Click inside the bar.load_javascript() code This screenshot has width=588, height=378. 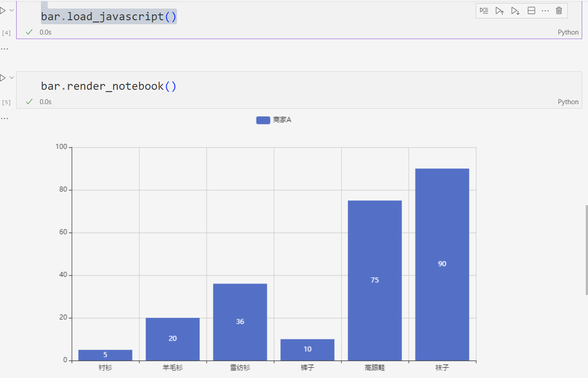tap(109, 17)
